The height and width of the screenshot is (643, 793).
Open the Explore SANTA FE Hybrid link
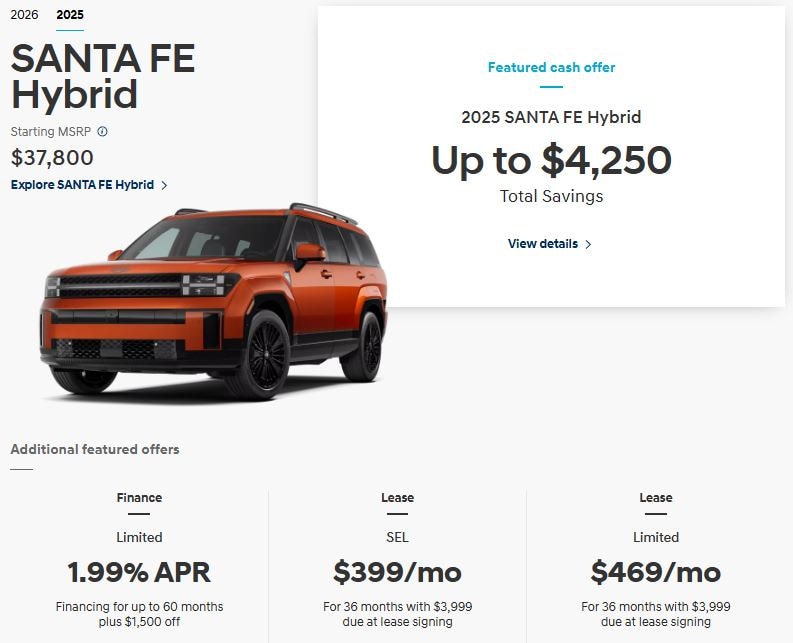point(82,185)
